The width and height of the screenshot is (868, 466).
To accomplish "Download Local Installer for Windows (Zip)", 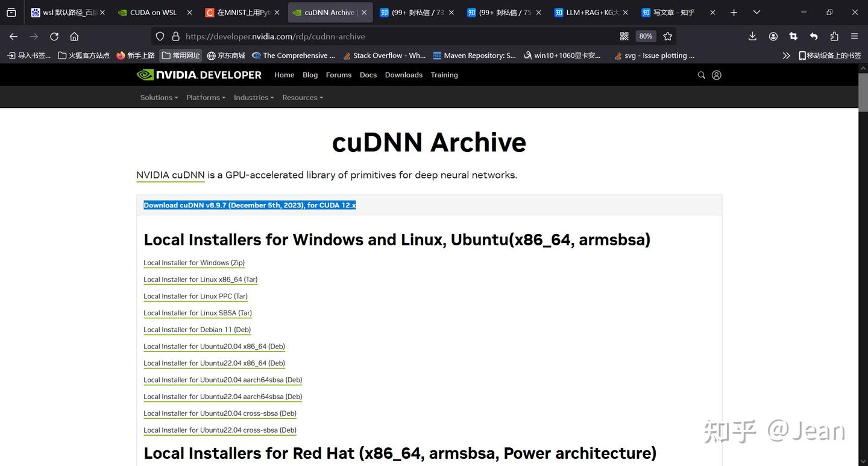I will coord(193,262).
